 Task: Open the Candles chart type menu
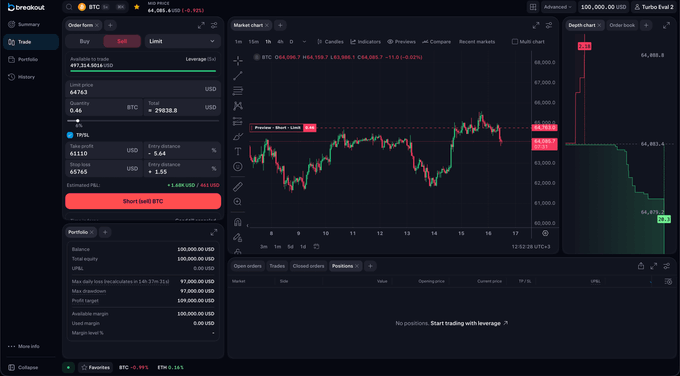pos(330,42)
